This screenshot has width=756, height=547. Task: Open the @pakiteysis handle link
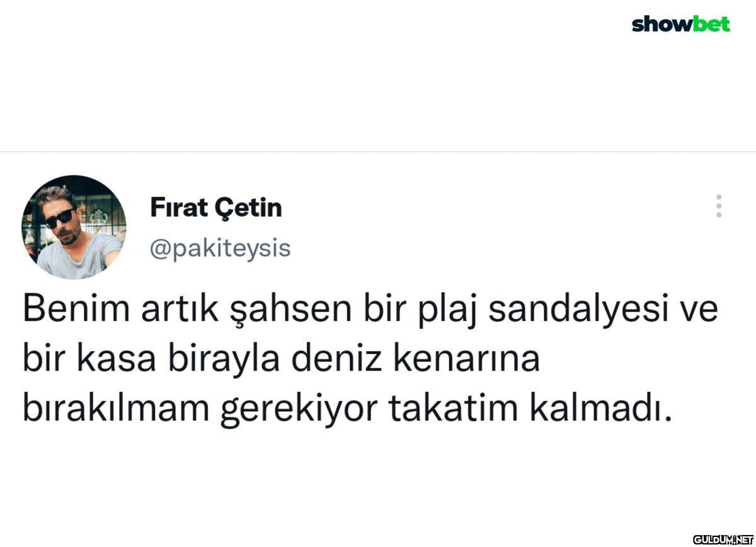(220, 249)
